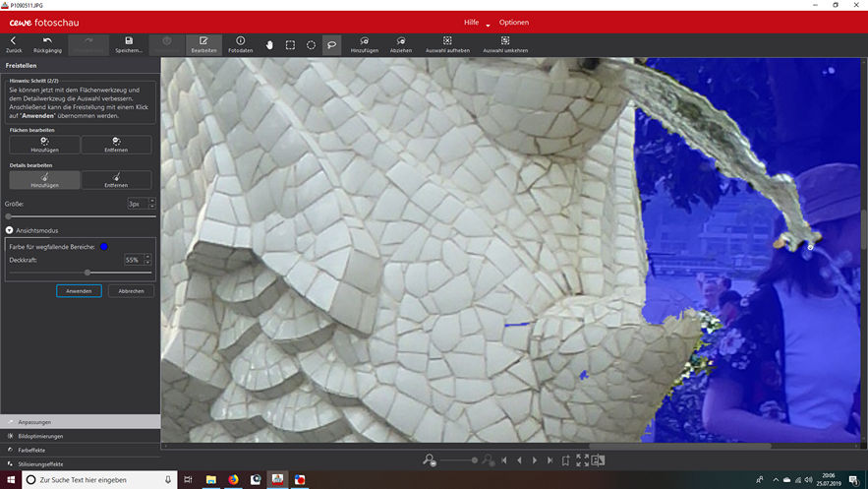Toggle Flächen bearbeiten Hinzufügen mode
This screenshot has height=489, width=868.
tap(44, 145)
